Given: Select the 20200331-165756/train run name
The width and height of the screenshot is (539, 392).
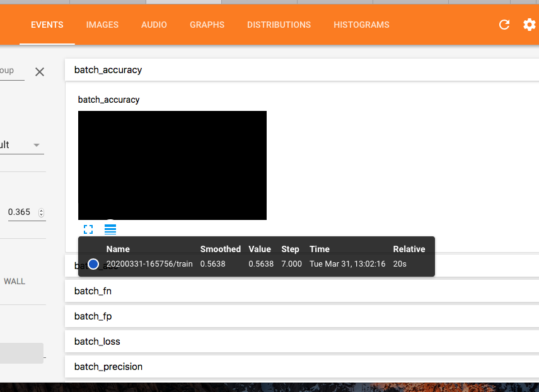Looking at the screenshot, I should [x=150, y=263].
